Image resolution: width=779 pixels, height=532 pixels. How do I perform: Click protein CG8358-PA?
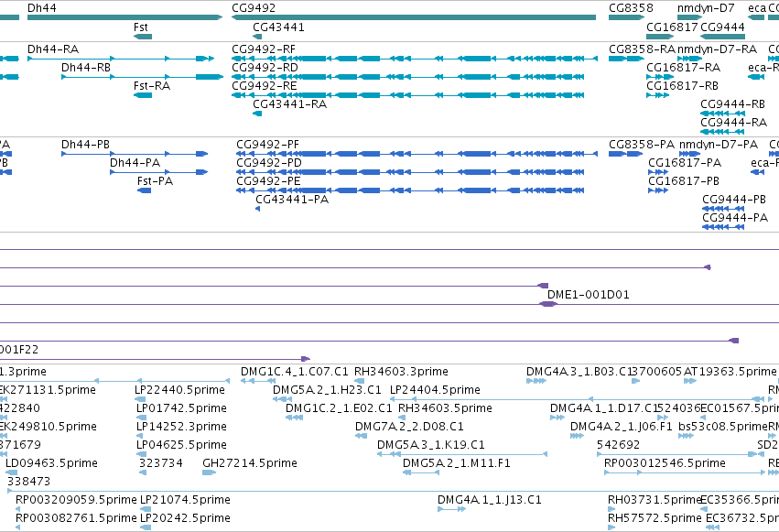tap(626, 154)
